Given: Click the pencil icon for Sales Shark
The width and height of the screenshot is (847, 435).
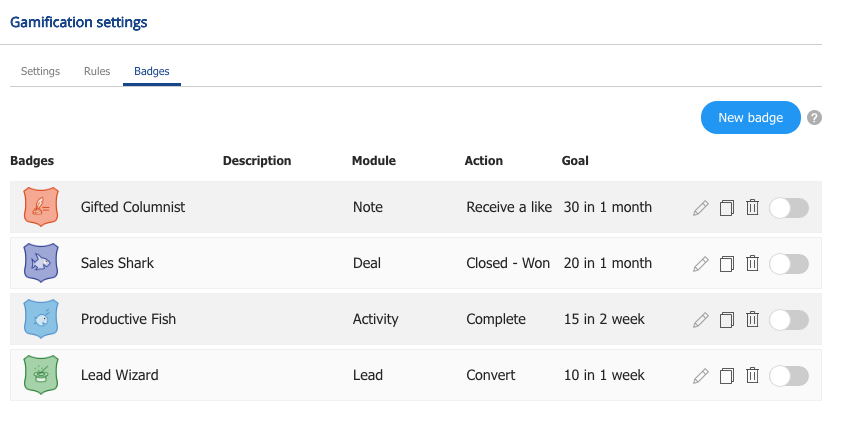Looking at the screenshot, I should [x=701, y=264].
